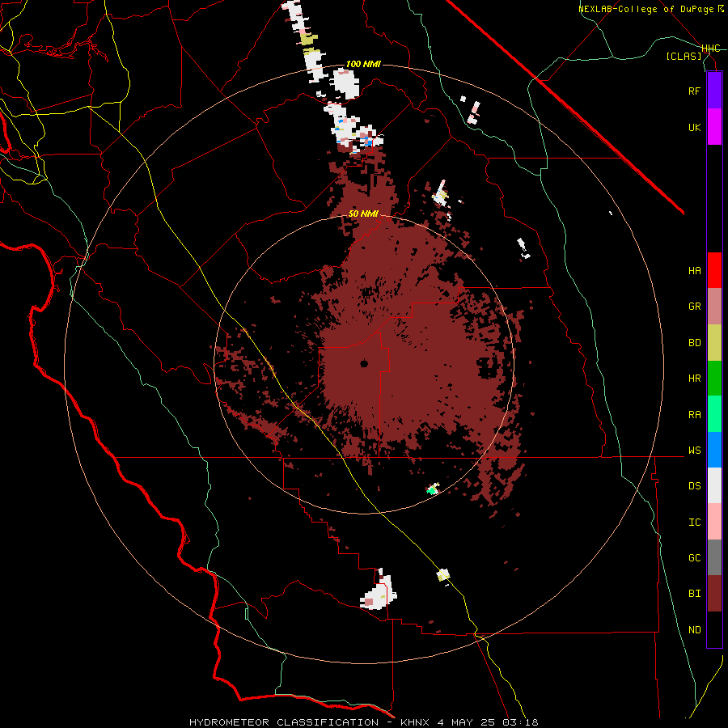728x728 pixels.
Task: Click the BI legend label
Action: pos(694,594)
